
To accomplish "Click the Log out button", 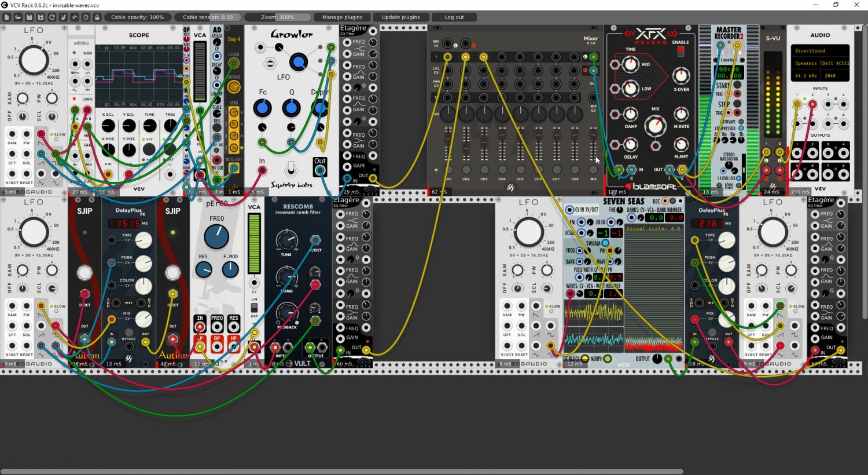I will pos(454,17).
